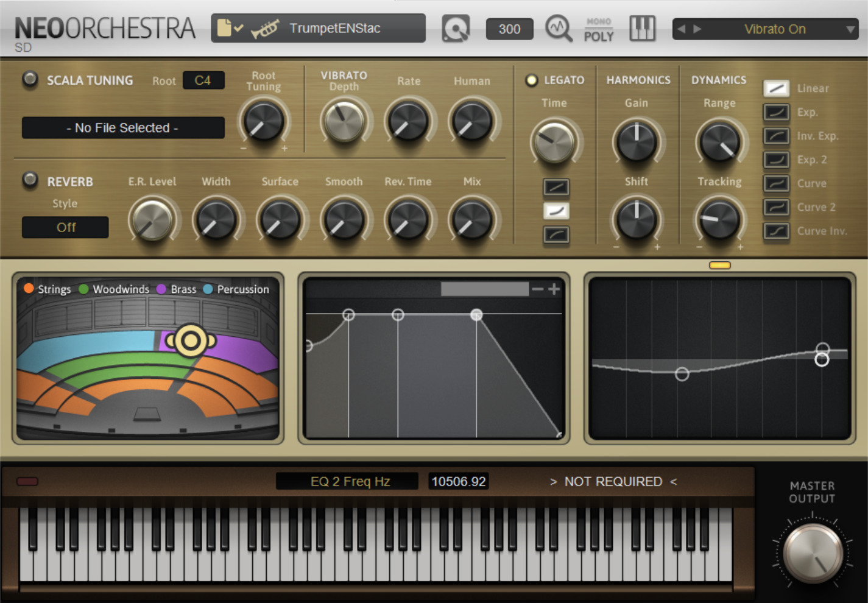Click the Woodwinds green legend dot
This screenshot has height=603, width=868.
[83, 289]
